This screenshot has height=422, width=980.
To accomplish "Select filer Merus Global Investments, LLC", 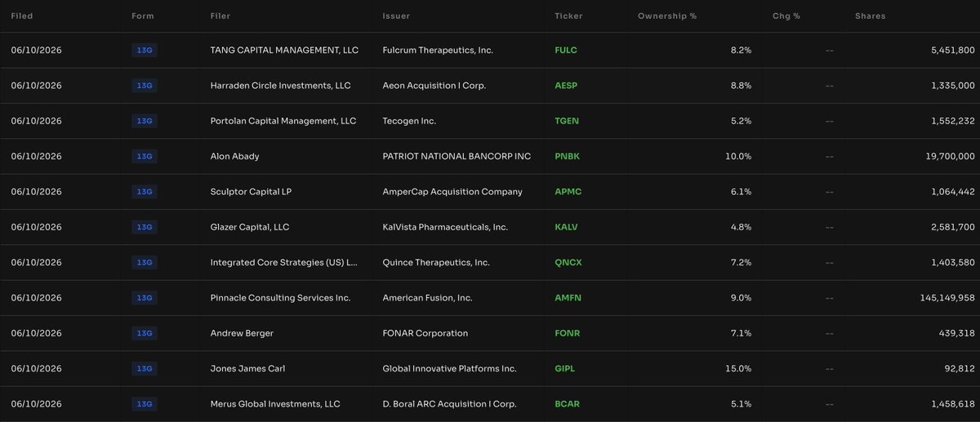I will click(275, 404).
